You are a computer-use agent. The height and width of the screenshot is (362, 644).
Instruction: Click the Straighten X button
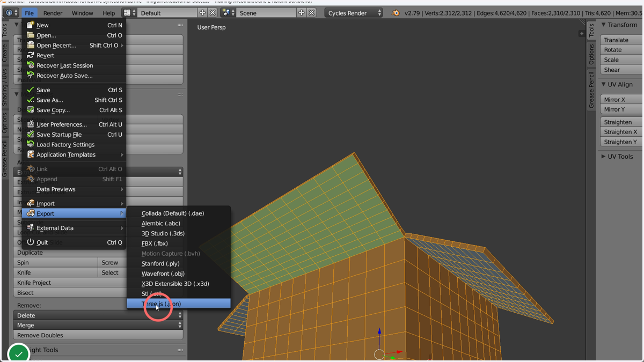pyautogui.click(x=621, y=132)
